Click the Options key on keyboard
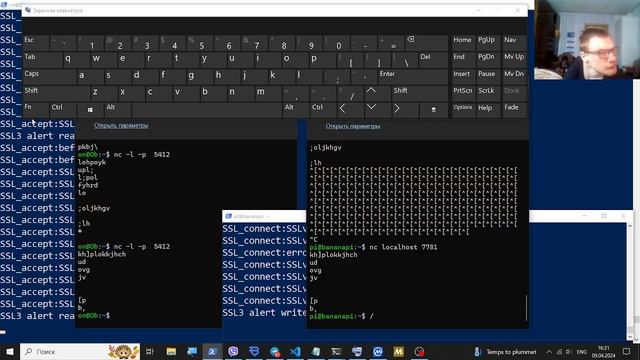Screen dimensions: 640x360 463,110
